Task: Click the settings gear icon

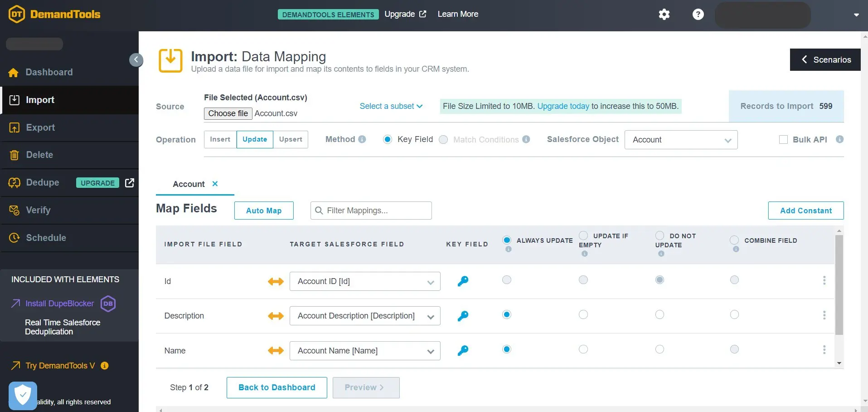Action: click(x=664, y=15)
